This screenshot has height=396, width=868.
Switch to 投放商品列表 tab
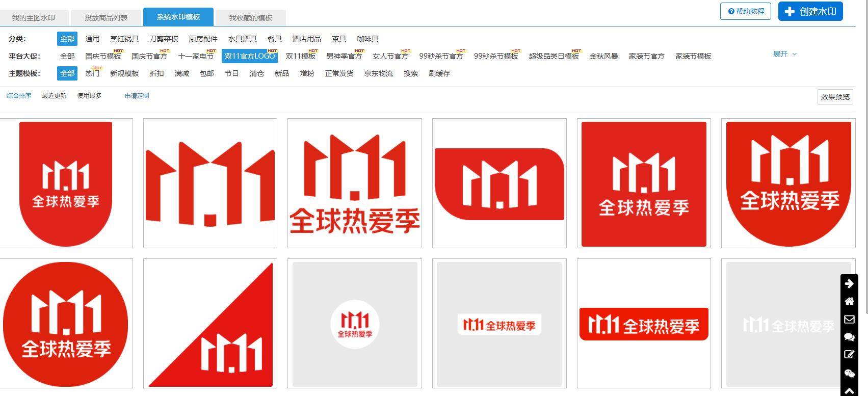106,18
